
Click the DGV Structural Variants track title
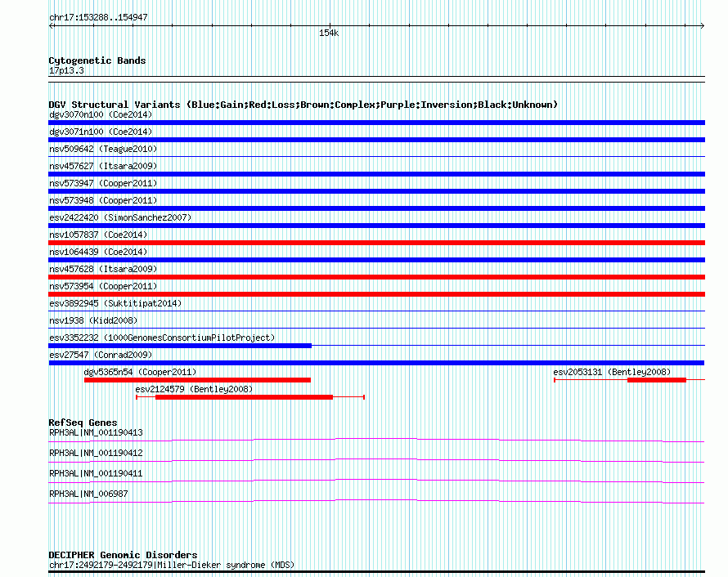pyautogui.click(x=303, y=105)
